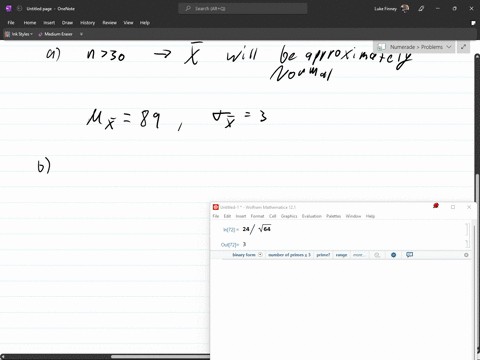Click the notebook icon beside Numerade
This screenshot has height=360, width=480.
point(381,47)
